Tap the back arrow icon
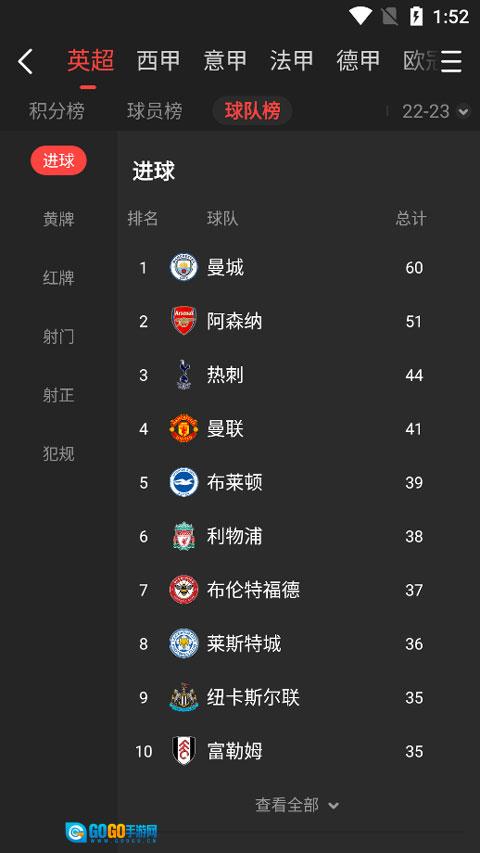The height and width of the screenshot is (853, 480). pyautogui.click(x=26, y=61)
